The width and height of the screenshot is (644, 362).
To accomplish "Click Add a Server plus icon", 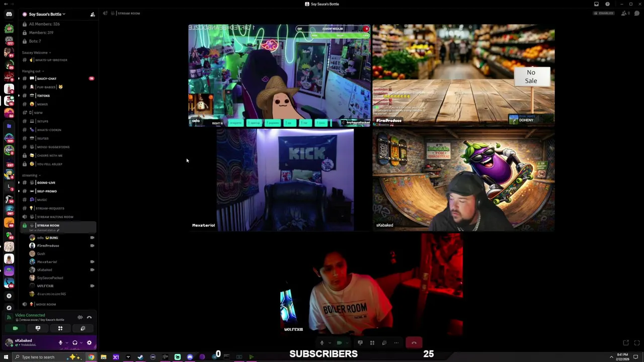I will [x=9, y=296].
